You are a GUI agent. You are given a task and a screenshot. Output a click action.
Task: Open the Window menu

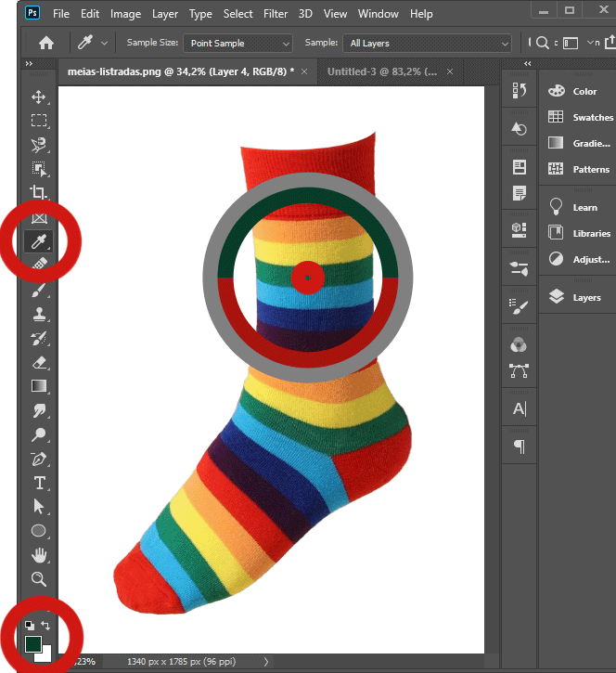click(379, 14)
